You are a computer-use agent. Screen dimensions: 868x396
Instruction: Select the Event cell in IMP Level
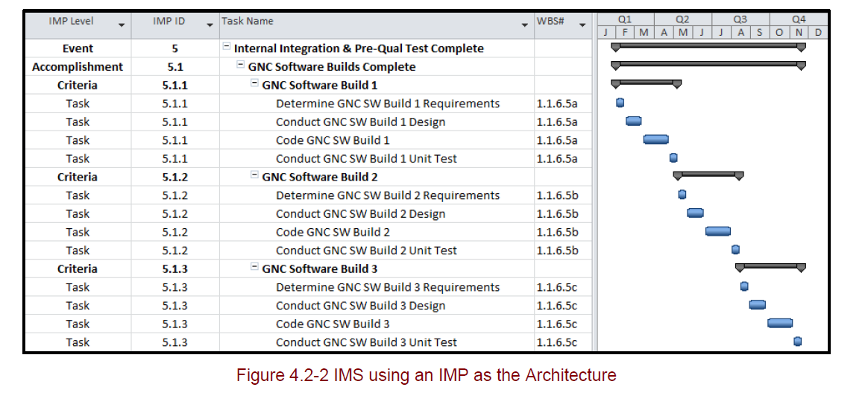pos(78,48)
